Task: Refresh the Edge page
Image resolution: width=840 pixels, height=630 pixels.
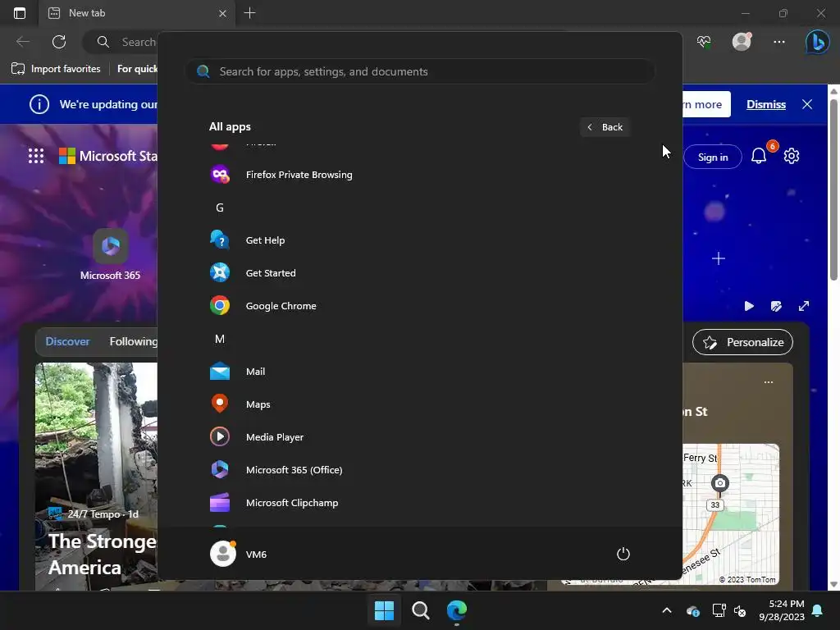Action: [x=59, y=42]
